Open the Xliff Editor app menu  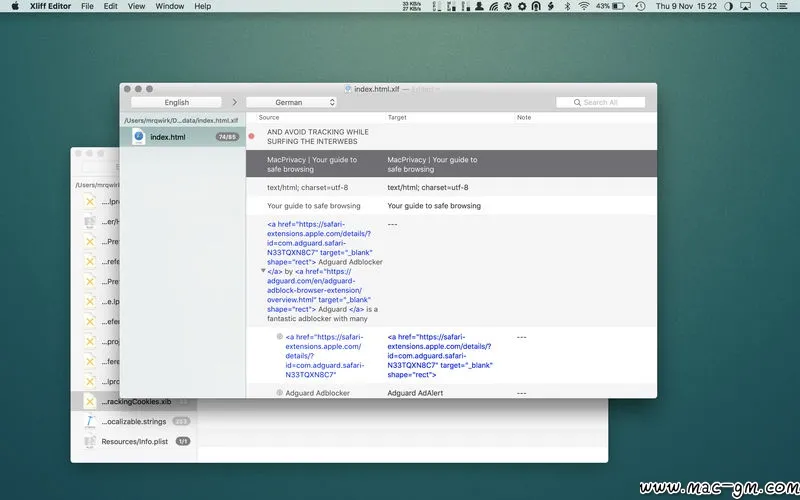point(49,6)
